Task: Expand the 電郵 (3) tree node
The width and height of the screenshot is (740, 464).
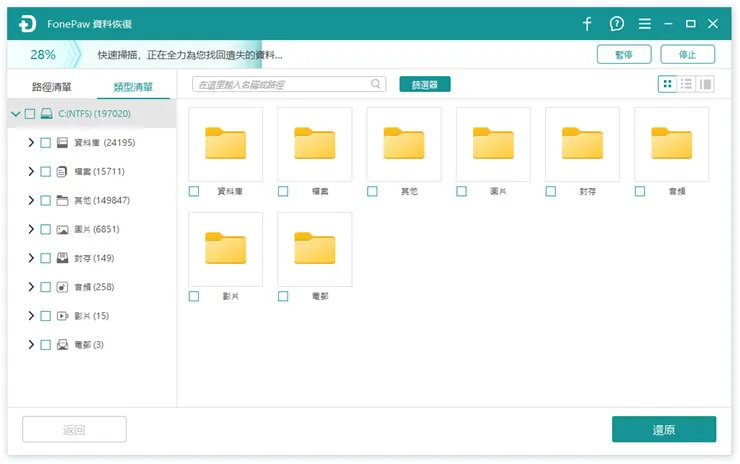Action: click(x=31, y=345)
